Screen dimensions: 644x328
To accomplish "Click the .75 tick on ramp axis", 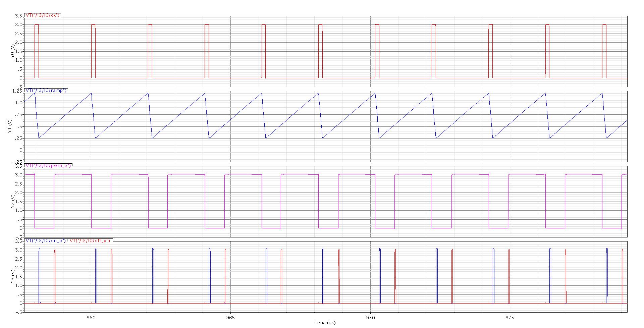I will (x=19, y=115).
